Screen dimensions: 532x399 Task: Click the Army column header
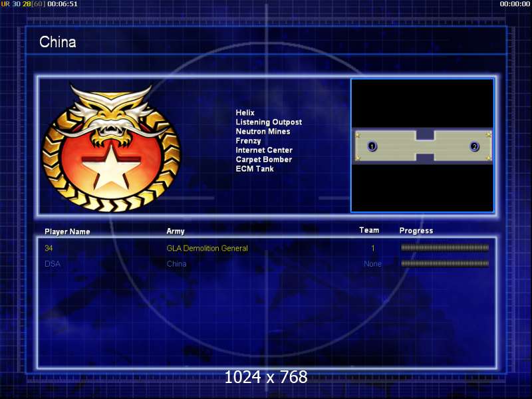pos(176,231)
